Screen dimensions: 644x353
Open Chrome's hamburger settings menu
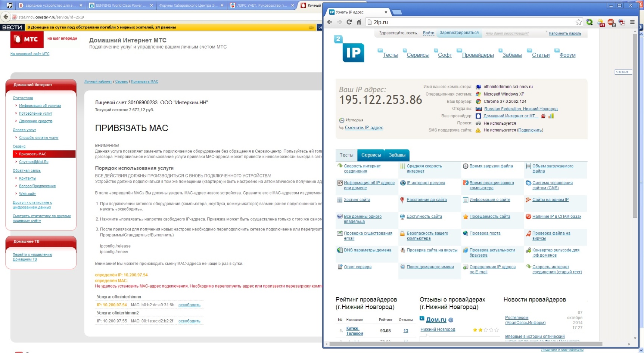tap(632, 22)
